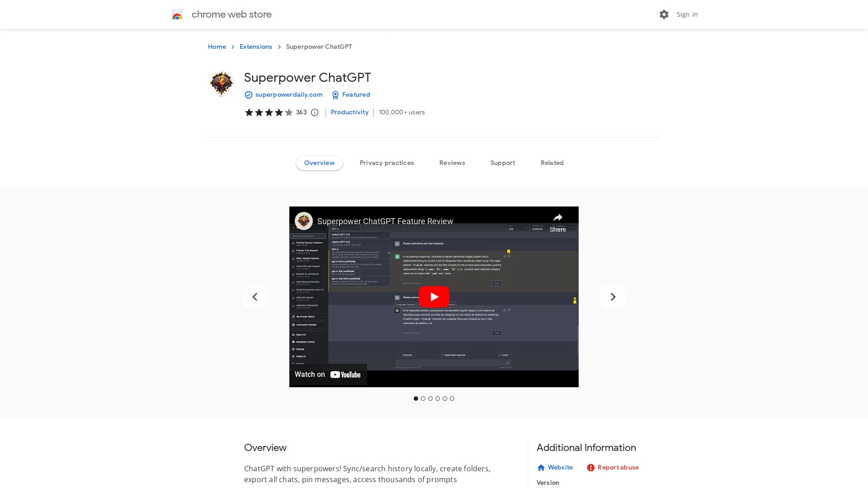Go to next carousel slide arrow
Image resolution: width=868 pixels, height=488 pixels.
613,296
